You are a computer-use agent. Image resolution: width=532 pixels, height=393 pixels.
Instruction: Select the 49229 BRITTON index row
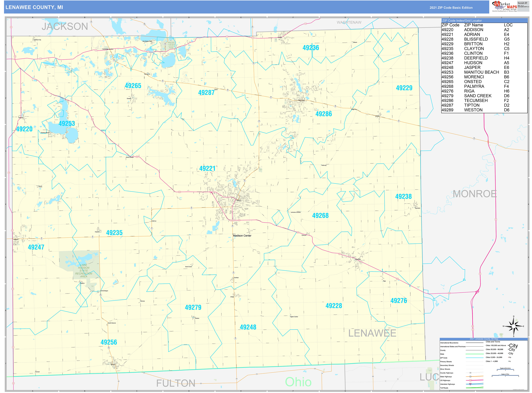tap(475, 44)
